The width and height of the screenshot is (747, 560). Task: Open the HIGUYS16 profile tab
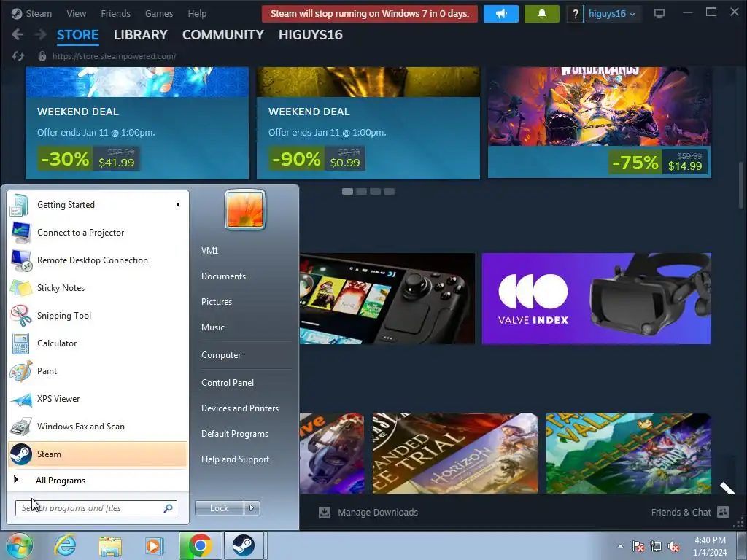[x=311, y=35]
